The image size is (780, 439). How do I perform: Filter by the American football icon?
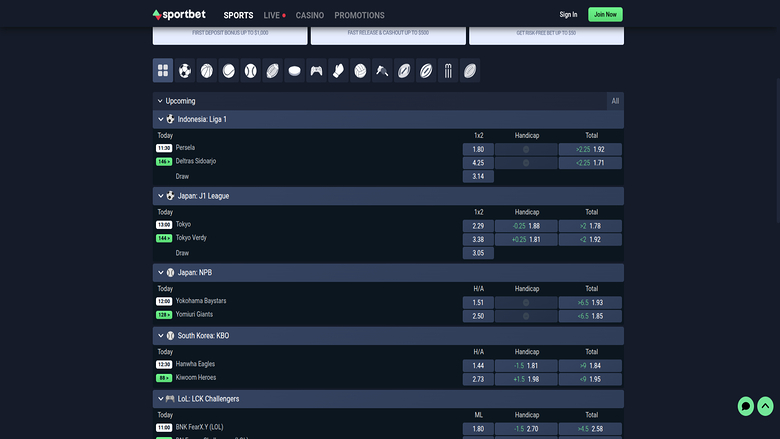pos(272,71)
